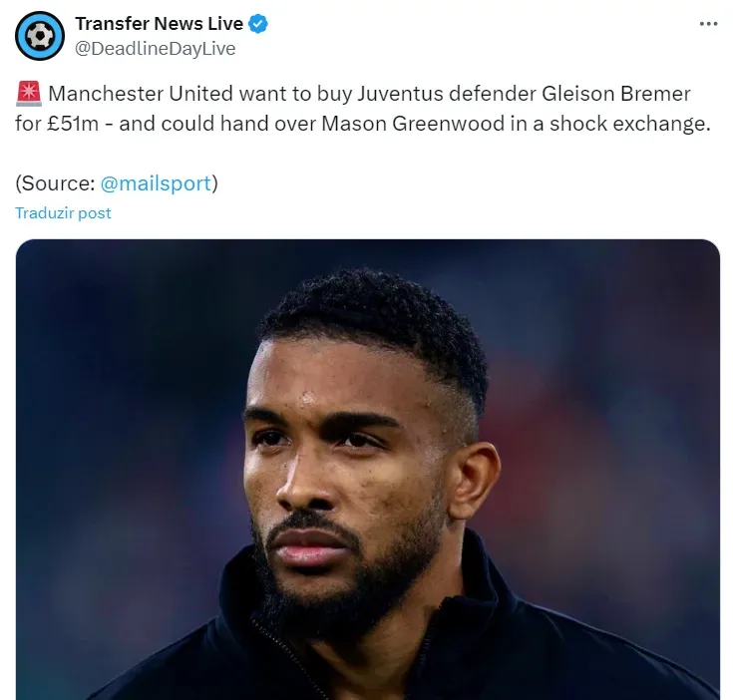This screenshot has width=733, height=700.
Task: Click the words Manchester United in the tweet
Action: (x=141, y=94)
